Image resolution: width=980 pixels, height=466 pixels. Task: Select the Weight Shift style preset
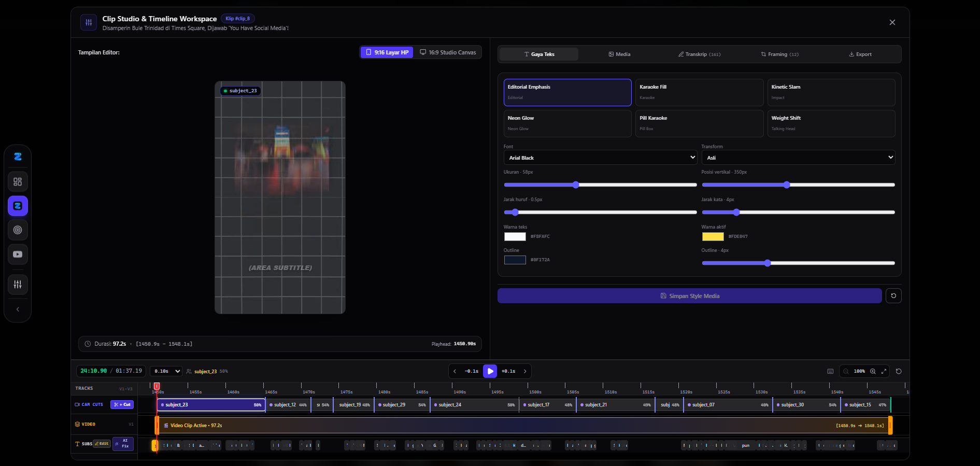[x=831, y=123]
